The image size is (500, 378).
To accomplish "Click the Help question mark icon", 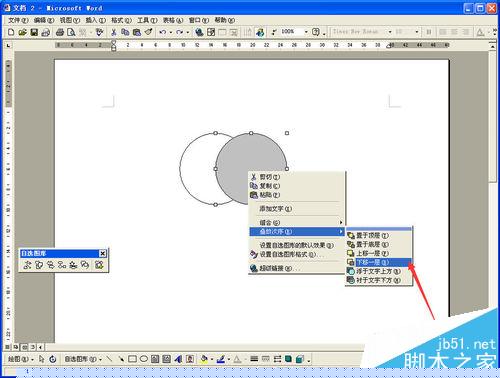I will tap(316, 32).
